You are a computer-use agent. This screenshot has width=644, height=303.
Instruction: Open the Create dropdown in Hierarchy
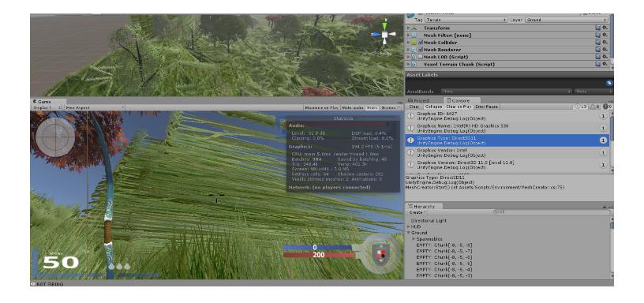point(417,213)
